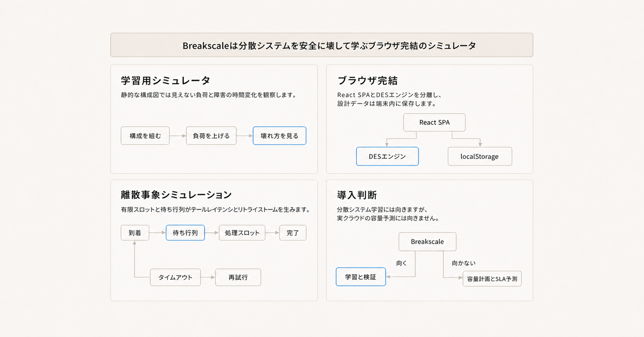The height and width of the screenshot is (337, 644).
Task: Click the 向かない branch label
Action: coord(463,263)
